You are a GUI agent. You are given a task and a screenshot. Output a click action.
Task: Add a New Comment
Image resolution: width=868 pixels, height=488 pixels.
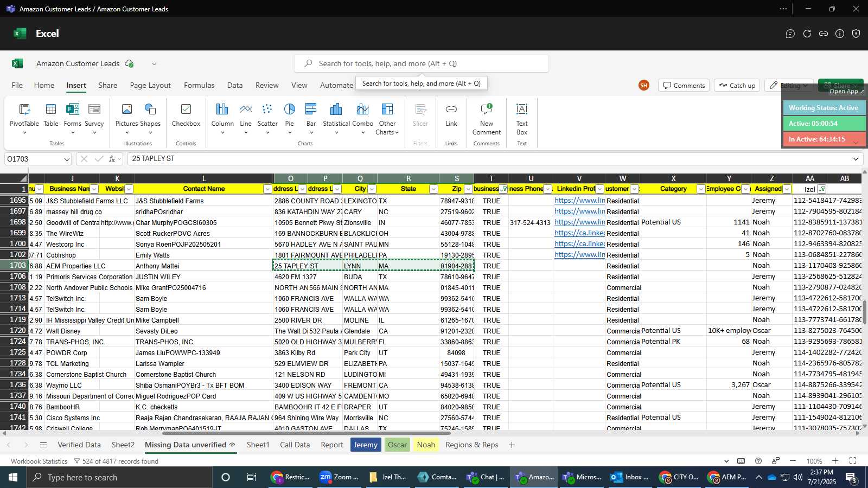[x=487, y=119]
